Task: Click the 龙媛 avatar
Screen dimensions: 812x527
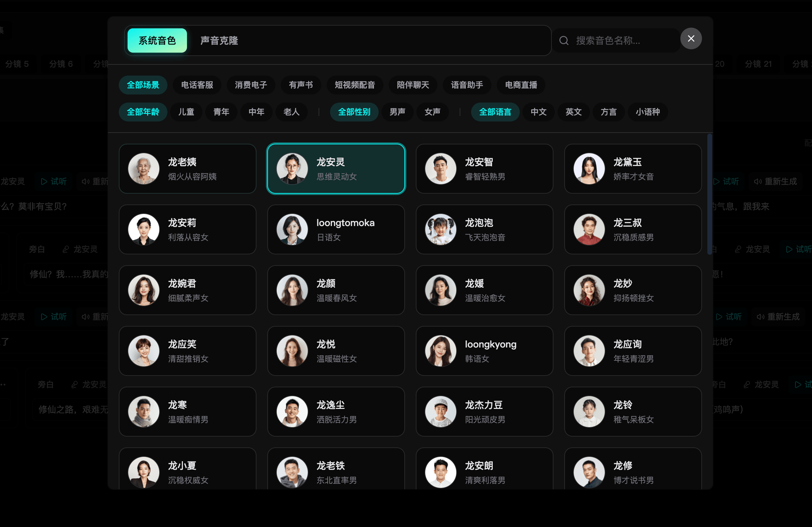Action: pyautogui.click(x=440, y=290)
